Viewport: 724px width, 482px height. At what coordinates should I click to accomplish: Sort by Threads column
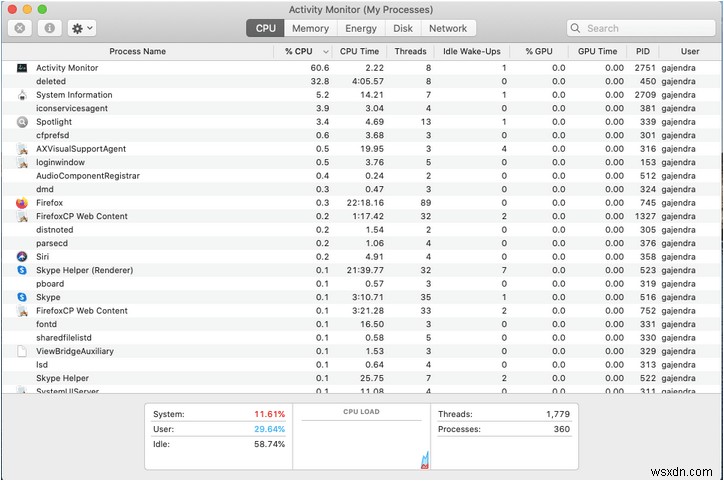pyautogui.click(x=410, y=52)
